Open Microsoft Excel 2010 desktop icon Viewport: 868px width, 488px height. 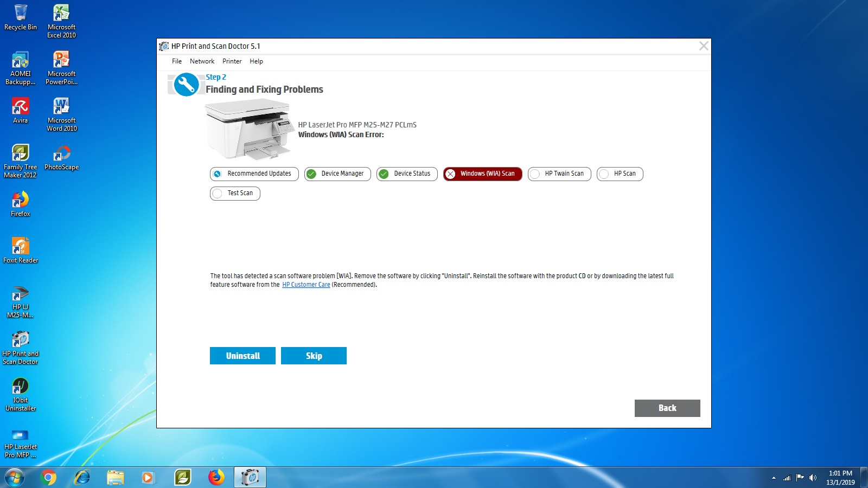(x=61, y=21)
